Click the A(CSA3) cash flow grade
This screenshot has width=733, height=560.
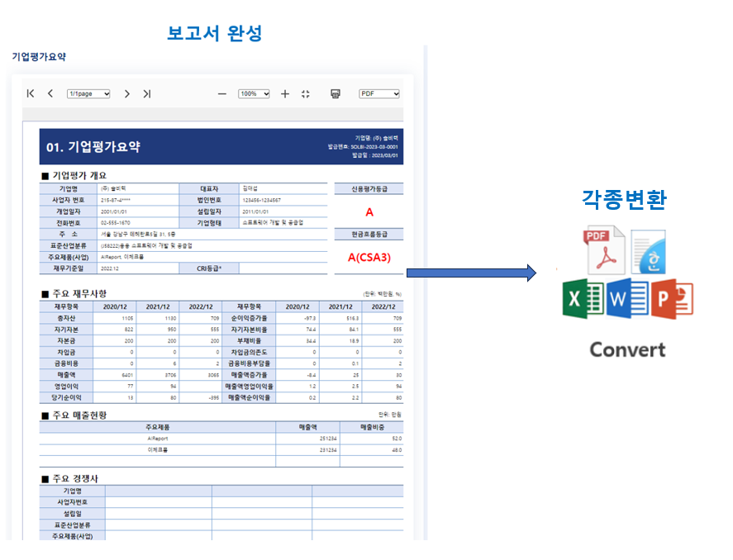(x=369, y=257)
